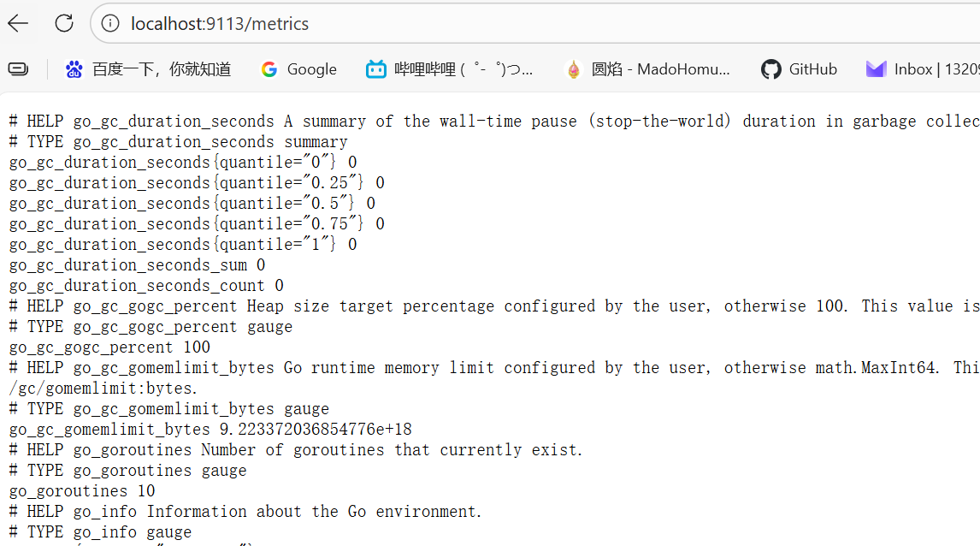Click the Google G favicon
Screen dimensions: 980x546
point(269,69)
